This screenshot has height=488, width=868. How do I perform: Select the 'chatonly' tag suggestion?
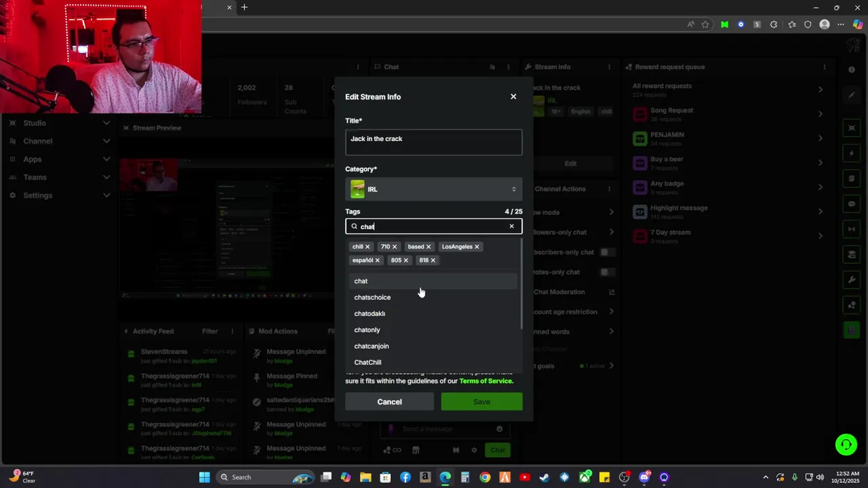click(434, 330)
